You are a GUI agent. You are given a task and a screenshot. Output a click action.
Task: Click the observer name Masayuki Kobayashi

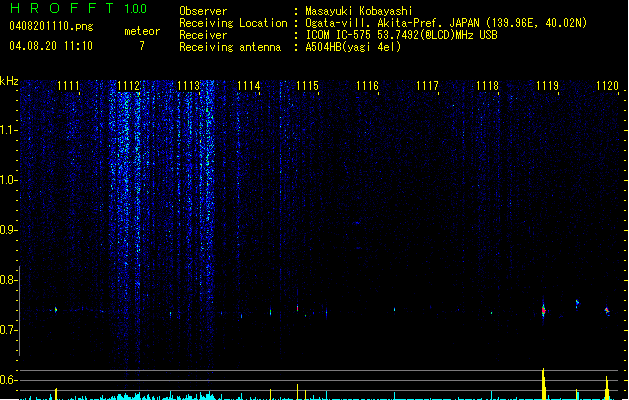(359, 11)
